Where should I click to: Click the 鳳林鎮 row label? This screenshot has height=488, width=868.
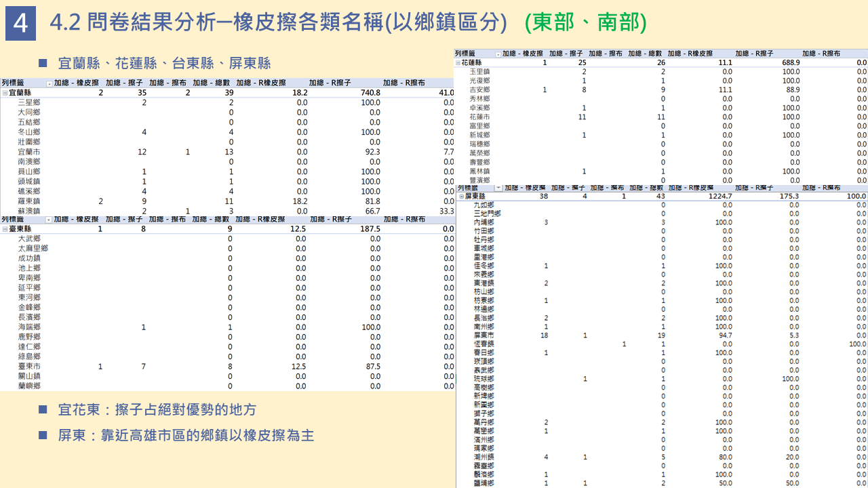point(479,171)
